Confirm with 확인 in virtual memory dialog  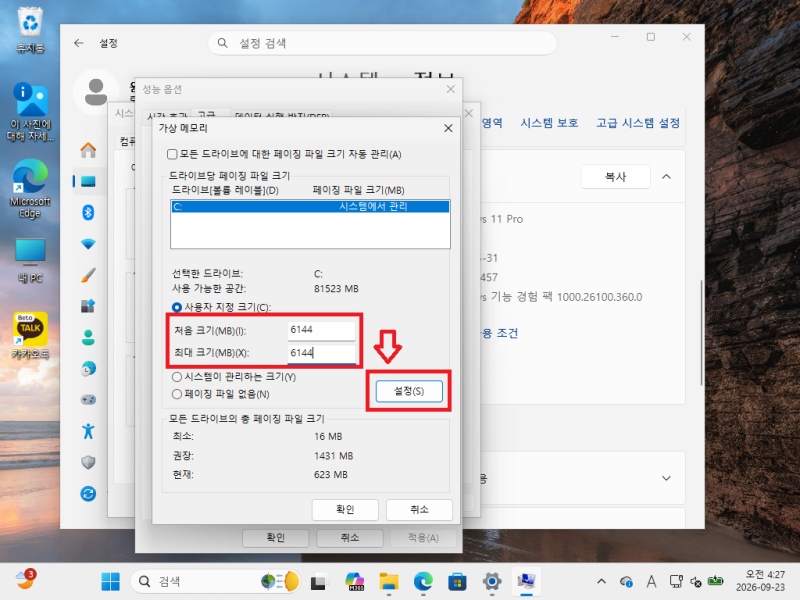point(345,510)
